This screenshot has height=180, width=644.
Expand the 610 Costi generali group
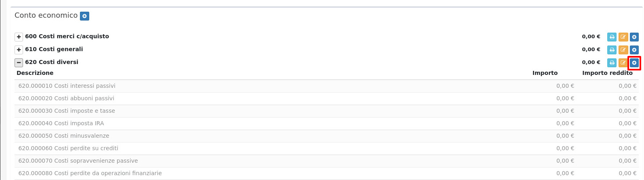click(x=19, y=50)
